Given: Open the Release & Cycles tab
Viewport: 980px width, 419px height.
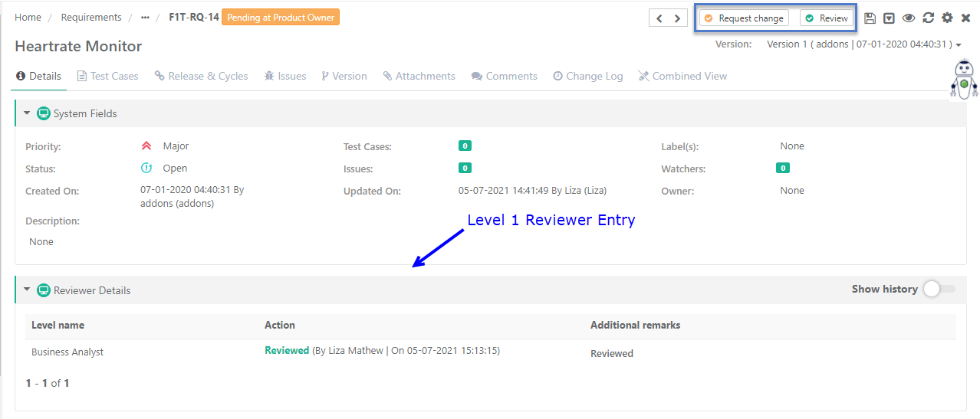Looking at the screenshot, I should [201, 76].
